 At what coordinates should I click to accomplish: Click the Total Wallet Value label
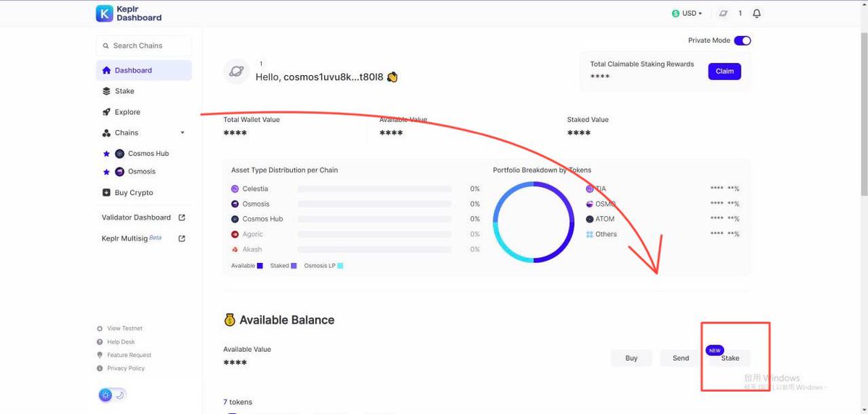coord(251,120)
